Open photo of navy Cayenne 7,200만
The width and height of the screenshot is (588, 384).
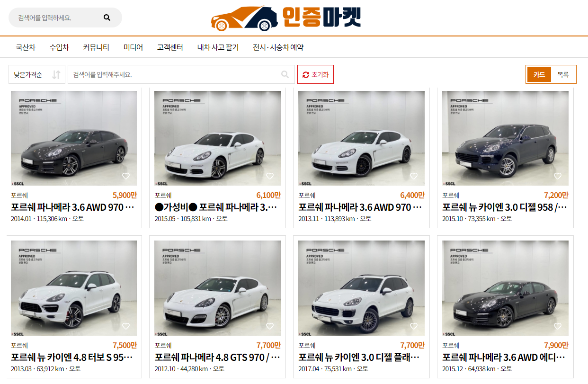click(x=505, y=138)
